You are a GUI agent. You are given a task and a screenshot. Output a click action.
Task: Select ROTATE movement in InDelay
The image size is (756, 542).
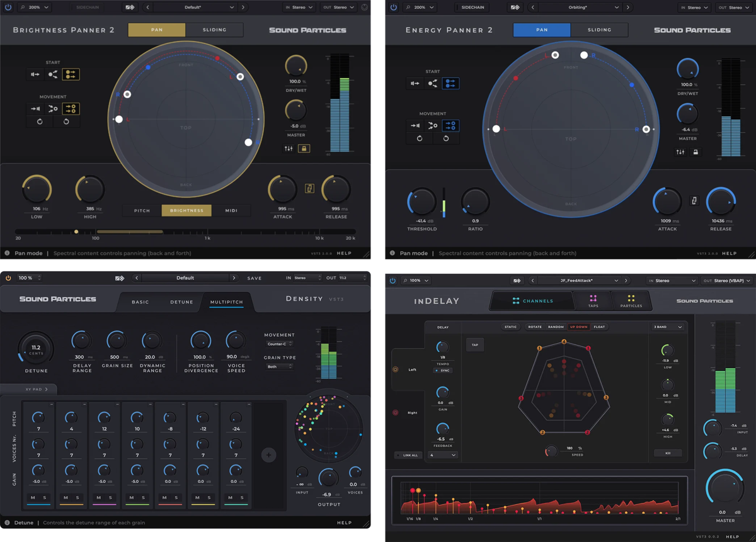[535, 327]
